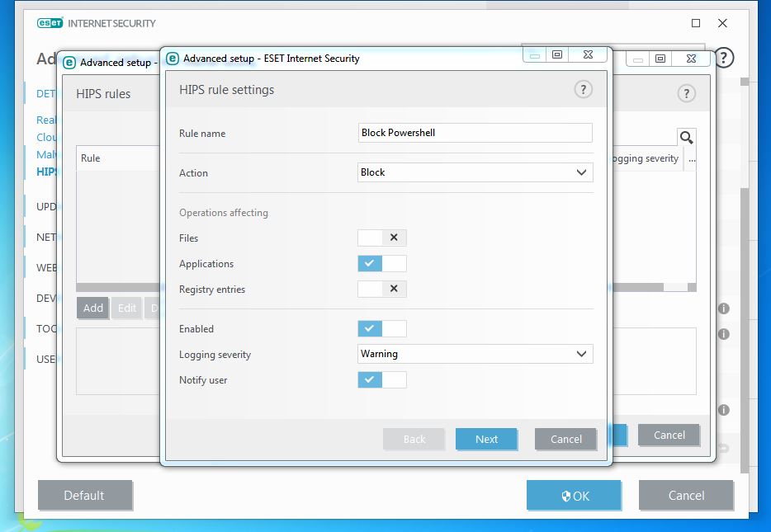Open the Real sidebar subitem
This screenshot has width=771, height=532.
(46, 120)
